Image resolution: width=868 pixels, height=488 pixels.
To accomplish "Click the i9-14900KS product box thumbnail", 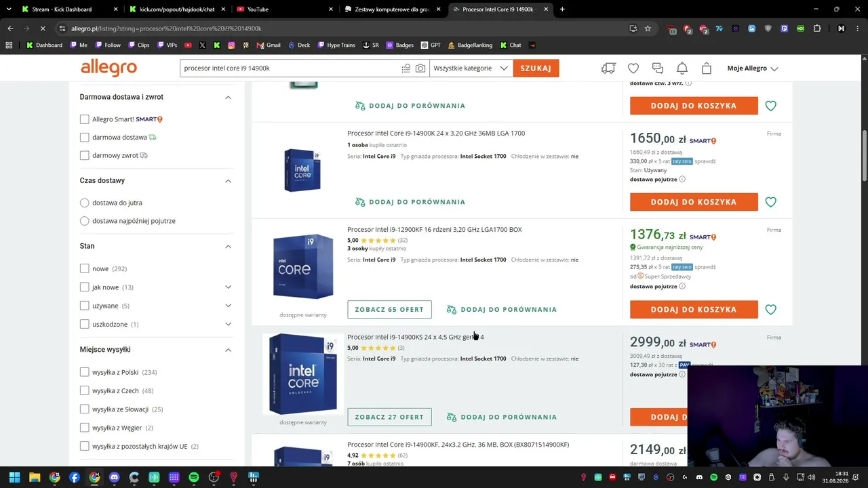I will [x=303, y=374].
